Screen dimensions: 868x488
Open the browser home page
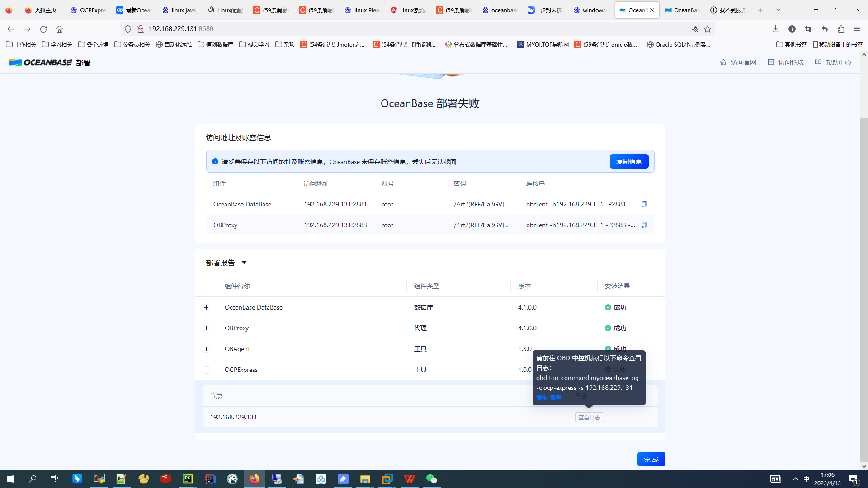pyautogui.click(x=59, y=29)
